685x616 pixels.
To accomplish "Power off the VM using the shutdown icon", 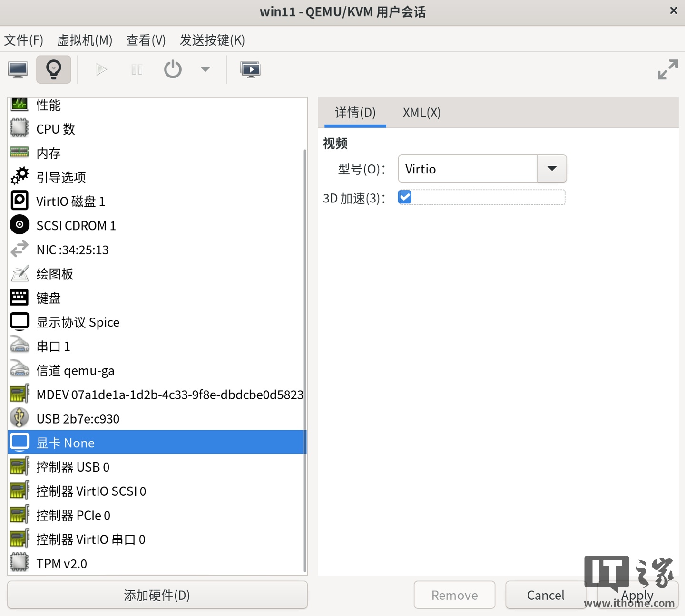I will coord(172,69).
